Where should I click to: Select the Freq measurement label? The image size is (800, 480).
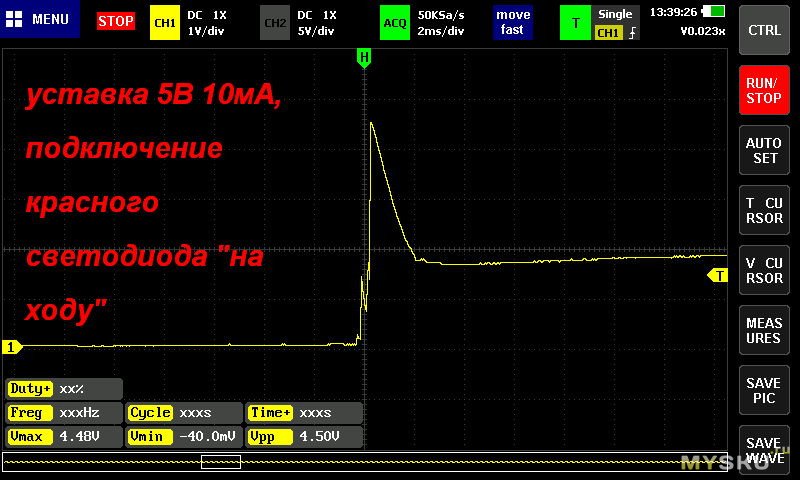(30, 413)
